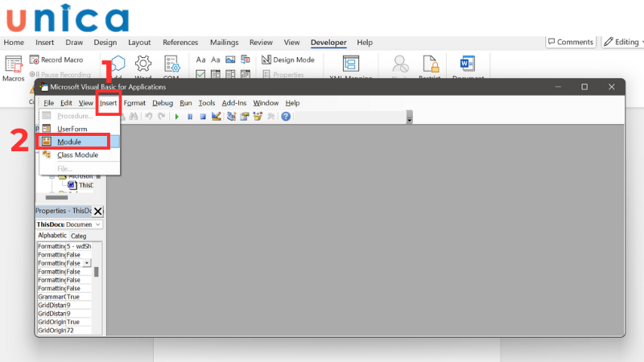Open the Debug menu
The width and height of the screenshot is (644, 362).
[163, 103]
